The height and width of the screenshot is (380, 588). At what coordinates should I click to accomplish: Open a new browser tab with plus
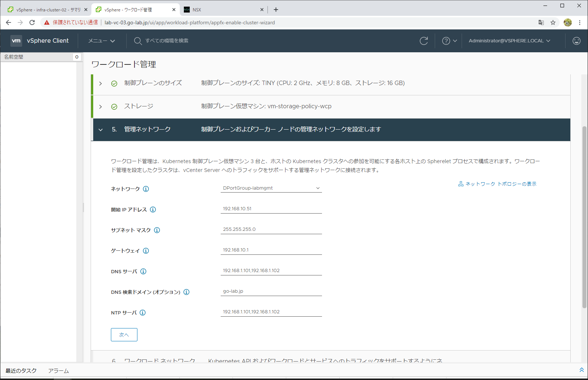[276, 10]
